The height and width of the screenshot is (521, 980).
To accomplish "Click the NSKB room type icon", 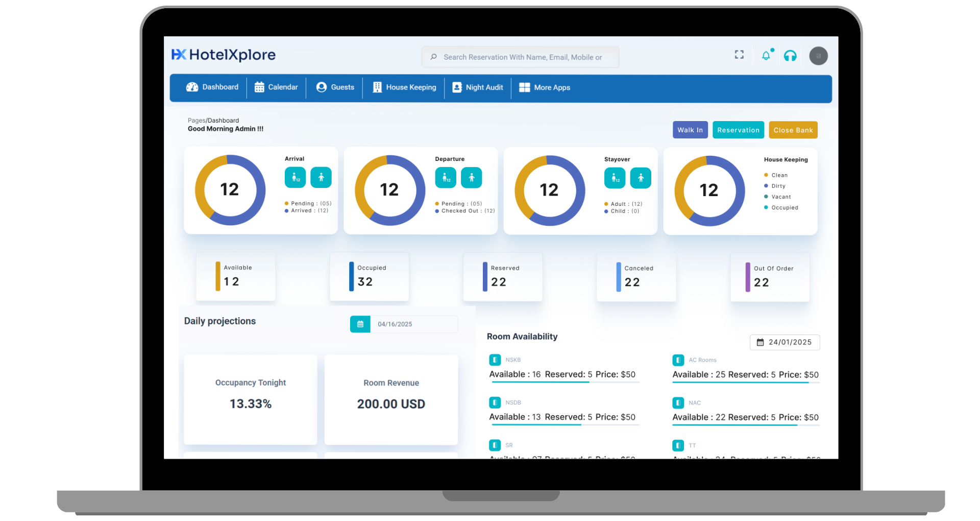I will (495, 360).
